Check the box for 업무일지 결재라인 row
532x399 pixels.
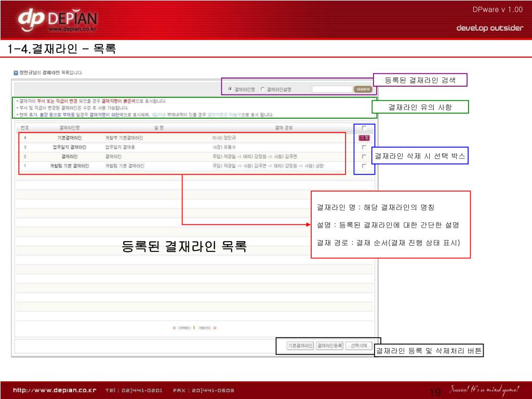tap(364, 147)
